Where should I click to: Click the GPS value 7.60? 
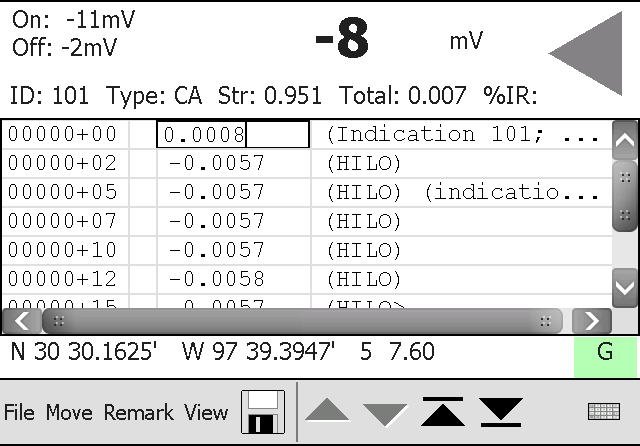pyautogui.click(x=411, y=351)
